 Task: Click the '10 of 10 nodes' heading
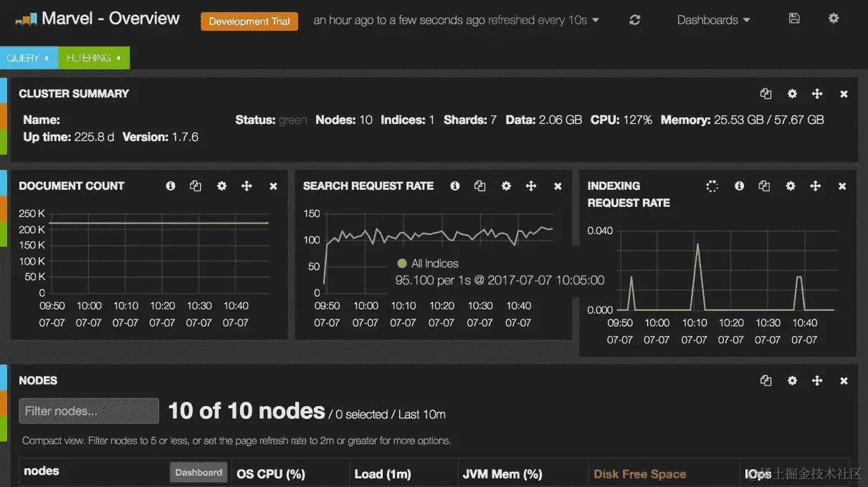247,411
